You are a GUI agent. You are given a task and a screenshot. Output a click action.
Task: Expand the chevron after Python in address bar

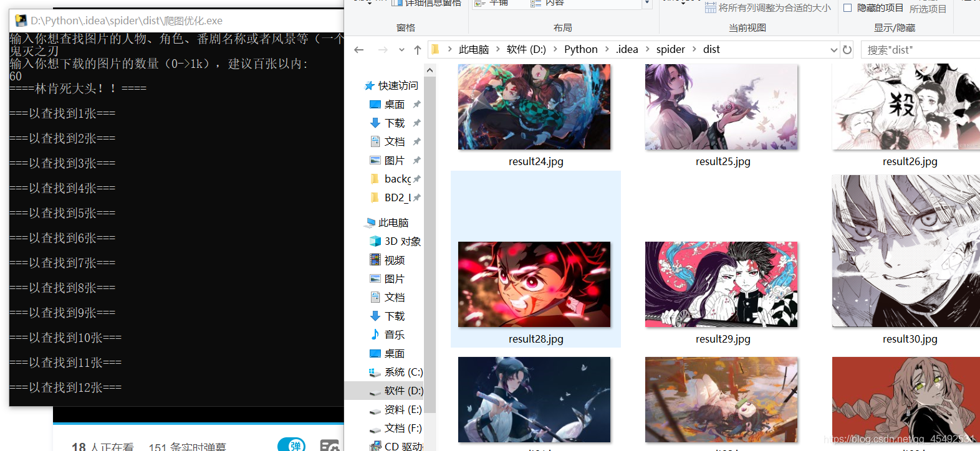(607, 49)
